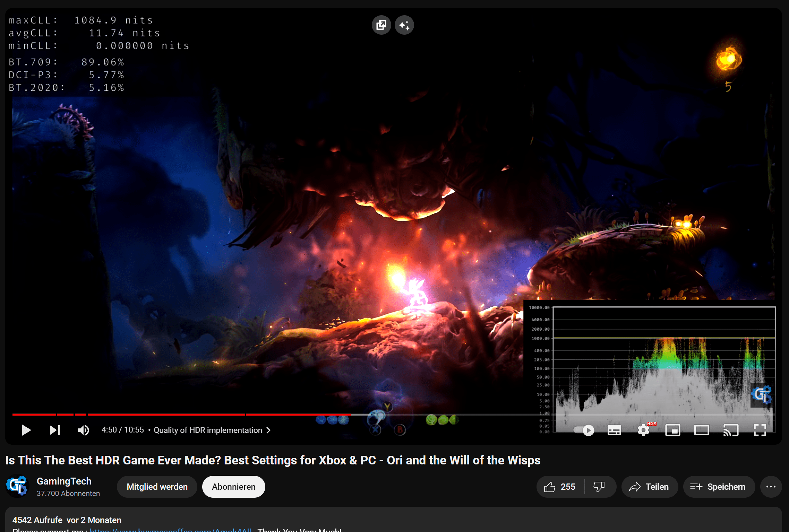Viewport: 789px width, 532px height.
Task: Open the HDR settings gear menu
Action: [x=644, y=430]
